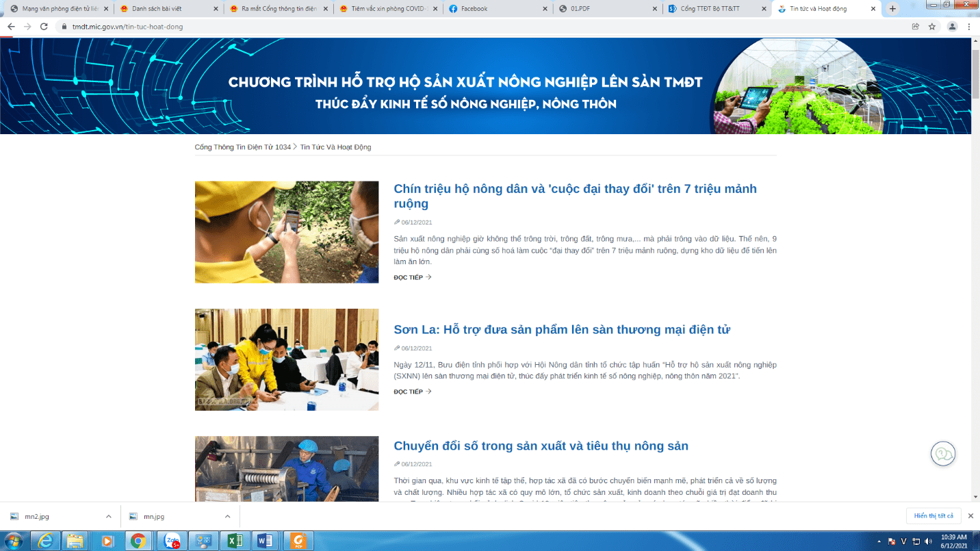
Task: Open 'Chuyển đổi số trong sản xuất' headline
Action: tap(541, 446)
